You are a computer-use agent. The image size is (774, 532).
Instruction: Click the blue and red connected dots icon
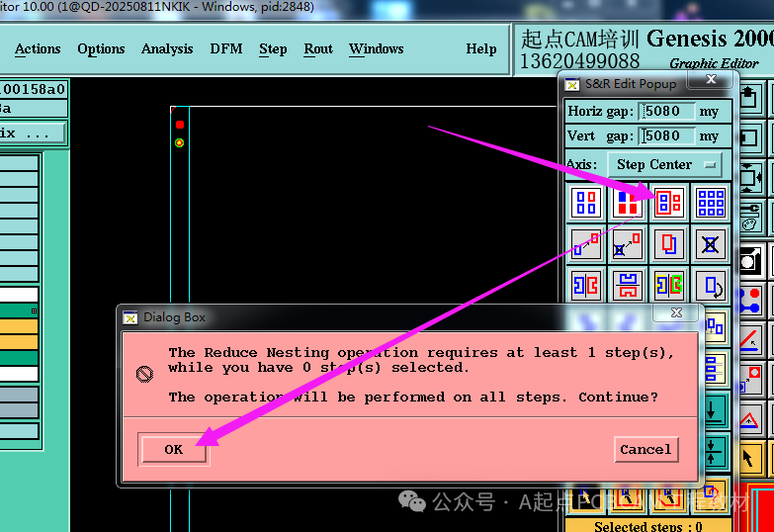752,302
